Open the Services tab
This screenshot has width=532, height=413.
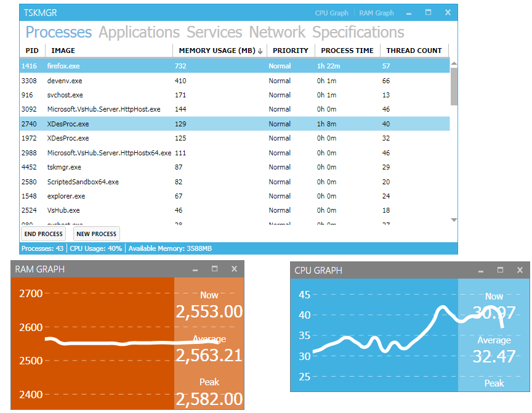pyautogui.click(x=214, y=32)
